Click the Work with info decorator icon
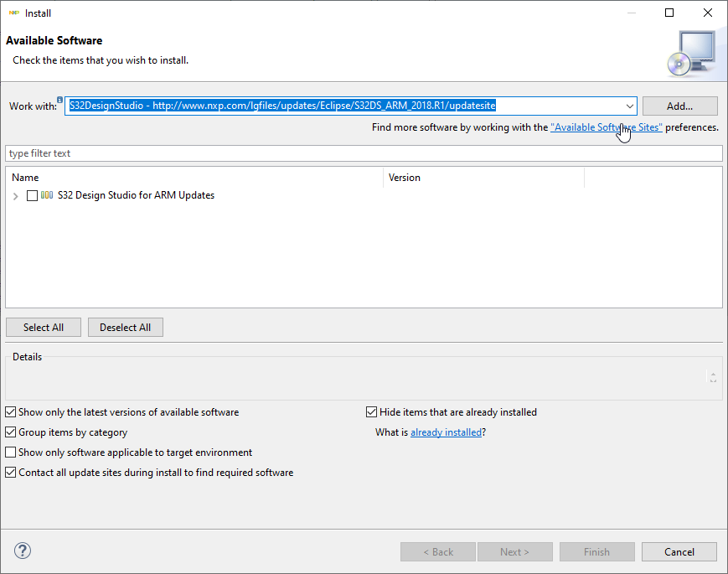The image size is (728, 574). 60,100
